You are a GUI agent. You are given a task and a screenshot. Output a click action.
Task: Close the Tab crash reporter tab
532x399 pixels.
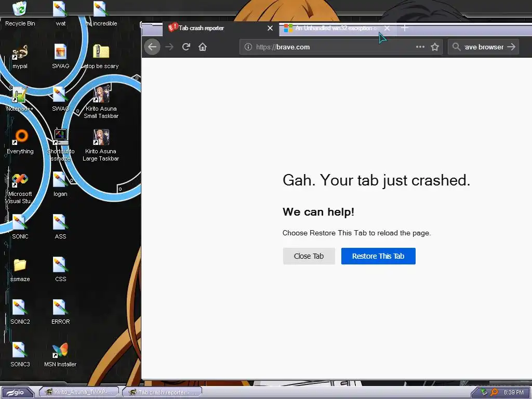coord(270,28)
